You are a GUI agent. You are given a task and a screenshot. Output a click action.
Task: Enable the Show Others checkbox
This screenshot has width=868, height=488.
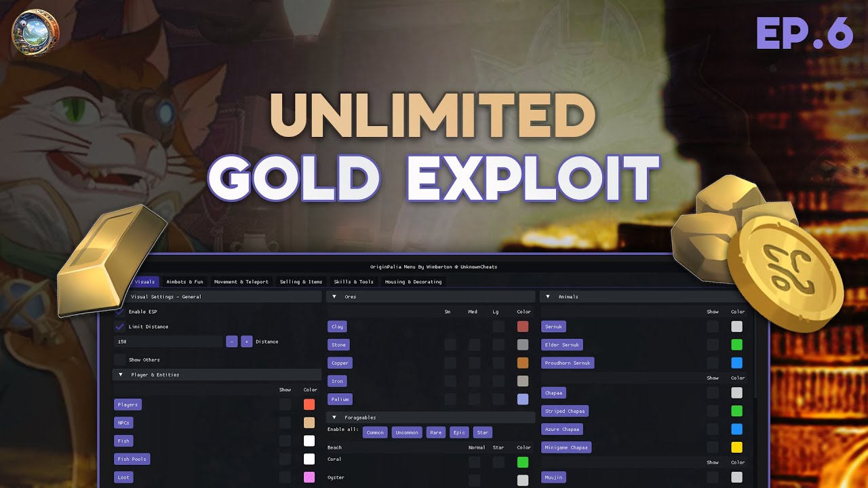[120, 359]
